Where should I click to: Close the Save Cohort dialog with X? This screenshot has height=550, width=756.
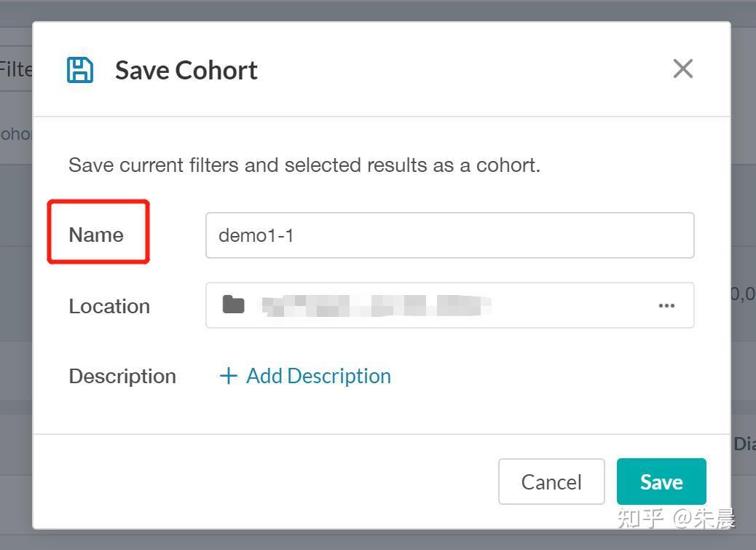682,68
